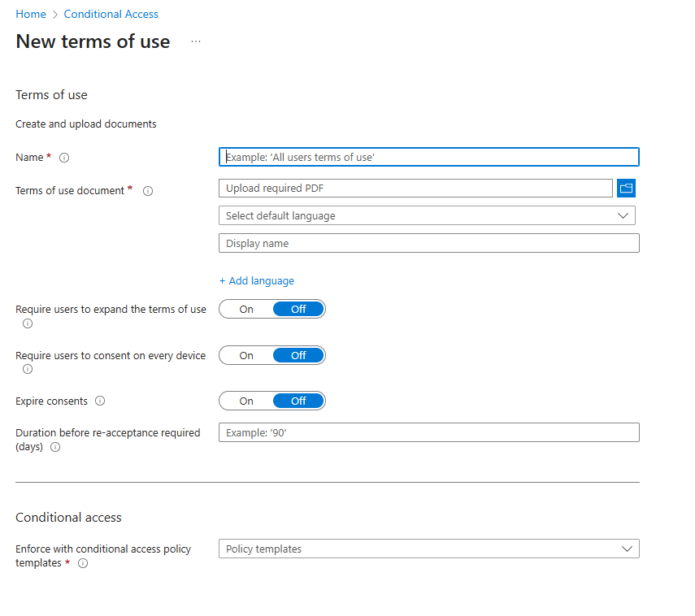Click info icon next to Name label
The image size is (695, 616).
64,158
